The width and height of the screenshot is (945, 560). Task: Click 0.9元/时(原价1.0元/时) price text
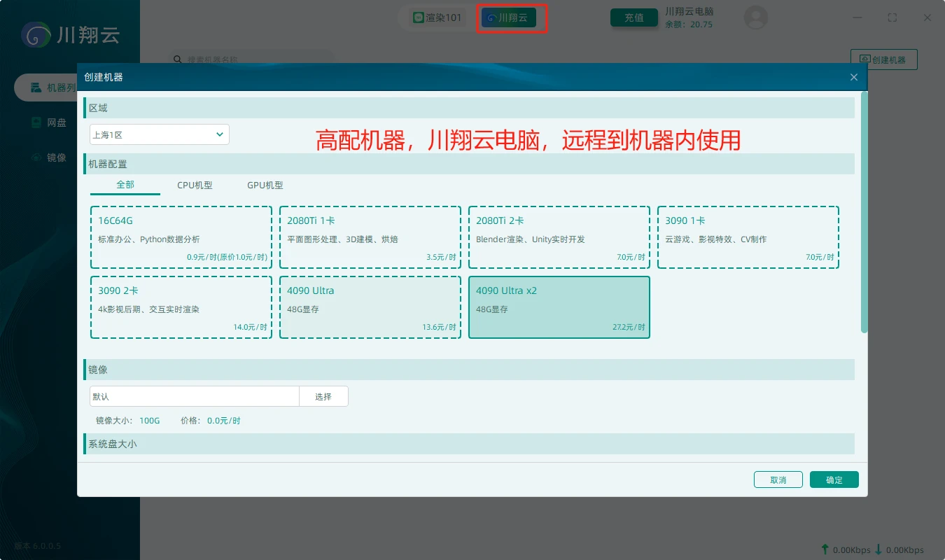click(227, 258)
